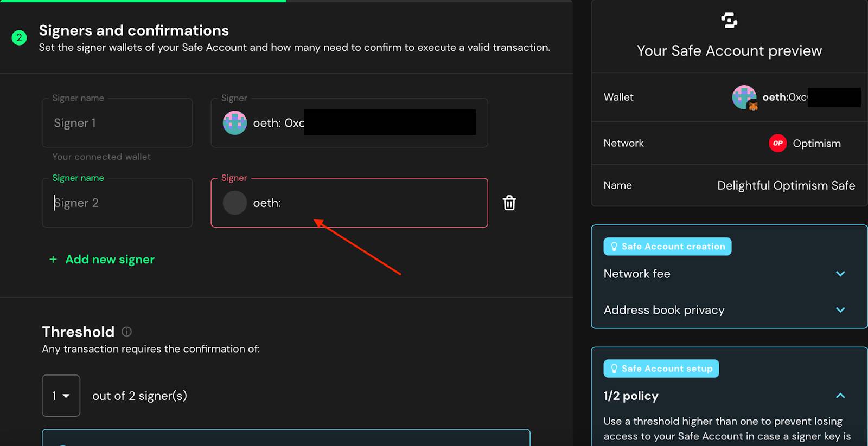Viewport: 868px width, 446px height.
Task: Click the wallet avatar in the preview panel
Action: coord(744,97)
